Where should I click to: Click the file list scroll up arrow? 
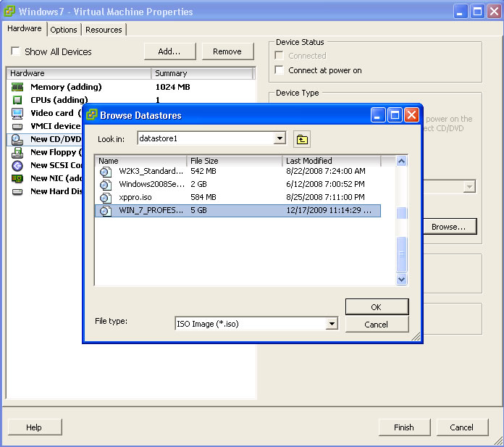(402, 161)
